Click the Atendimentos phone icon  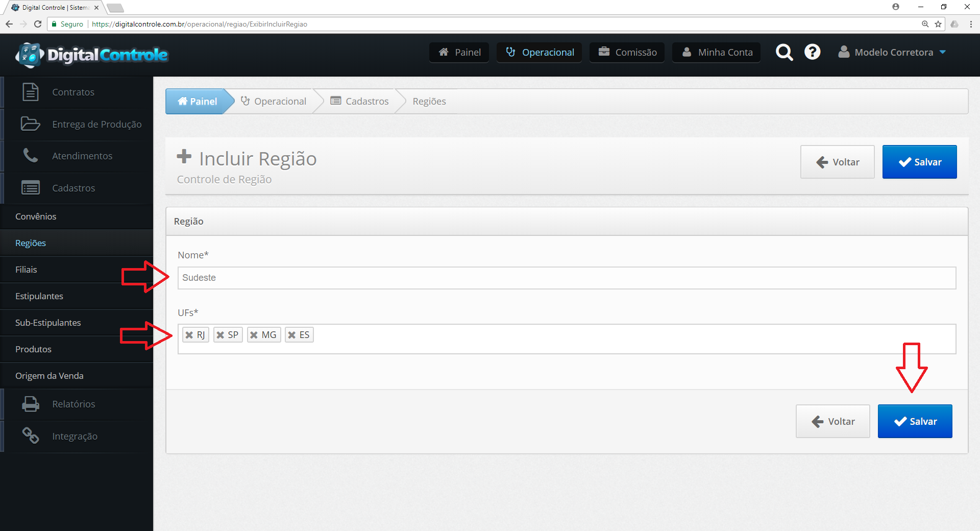(31, 156)
